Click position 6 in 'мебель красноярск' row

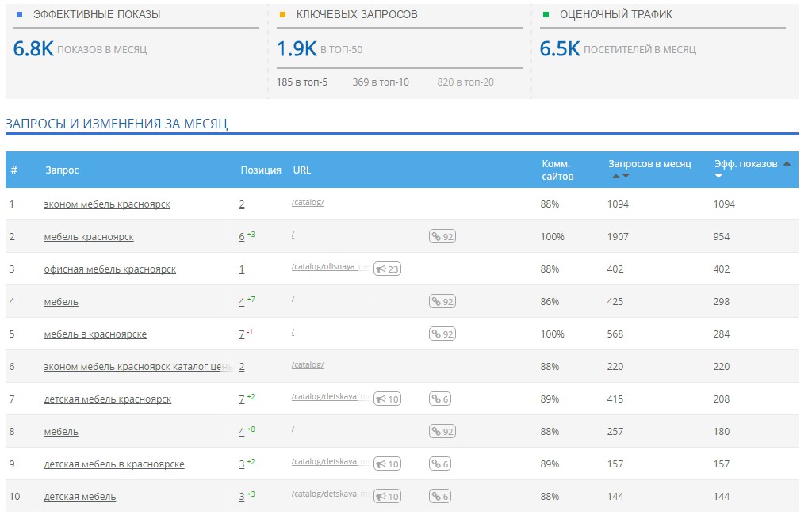242,237
